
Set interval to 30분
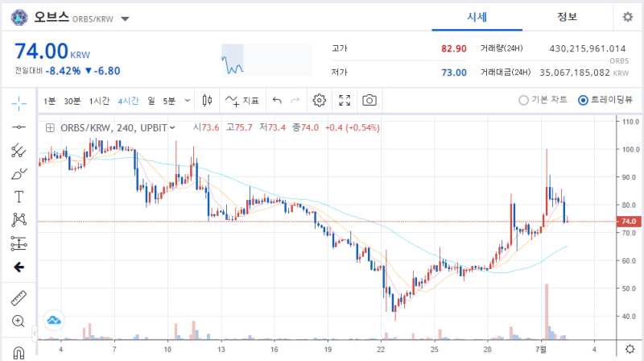click(x=72, y=101)
